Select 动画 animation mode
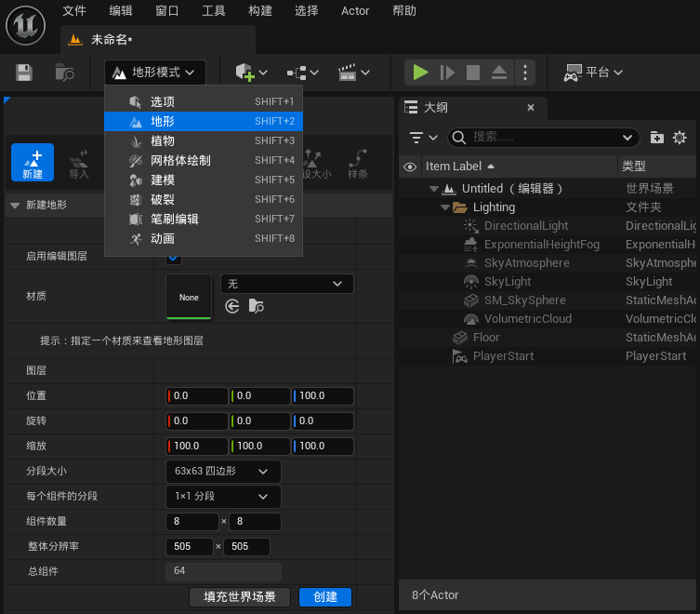 (x=204, y=239)
